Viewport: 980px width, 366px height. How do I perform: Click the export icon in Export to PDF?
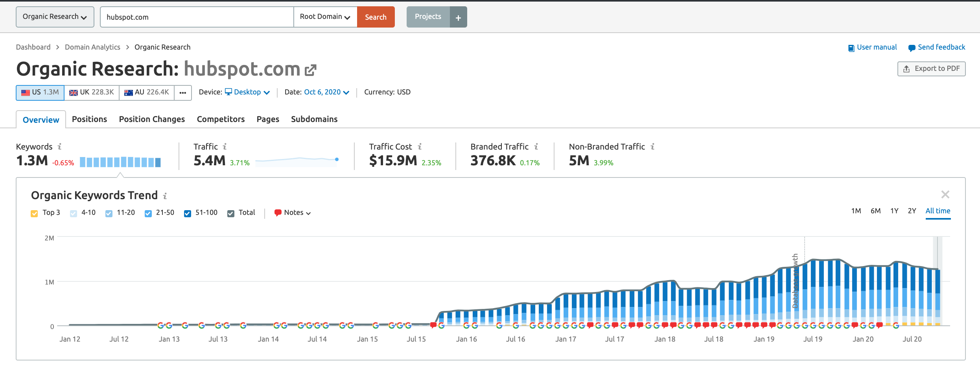906,69
